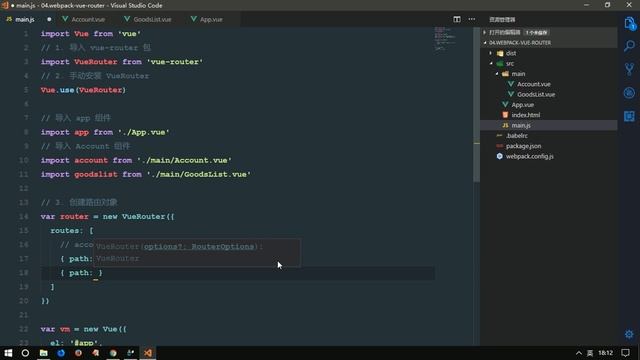Click the blue browser icon on taskbar
The width and height of the screenshot is (640, 360).
(x=61, y=353)
